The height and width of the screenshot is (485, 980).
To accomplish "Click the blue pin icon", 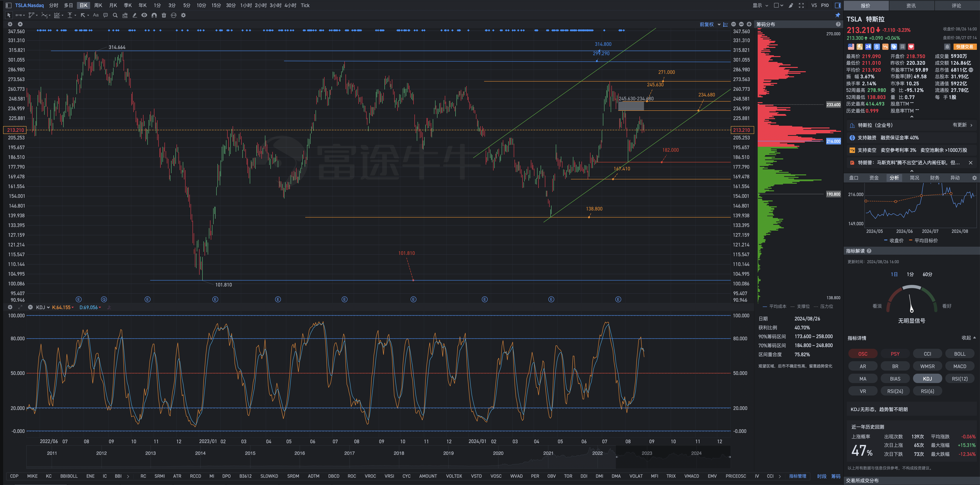I will click(837, 15).
